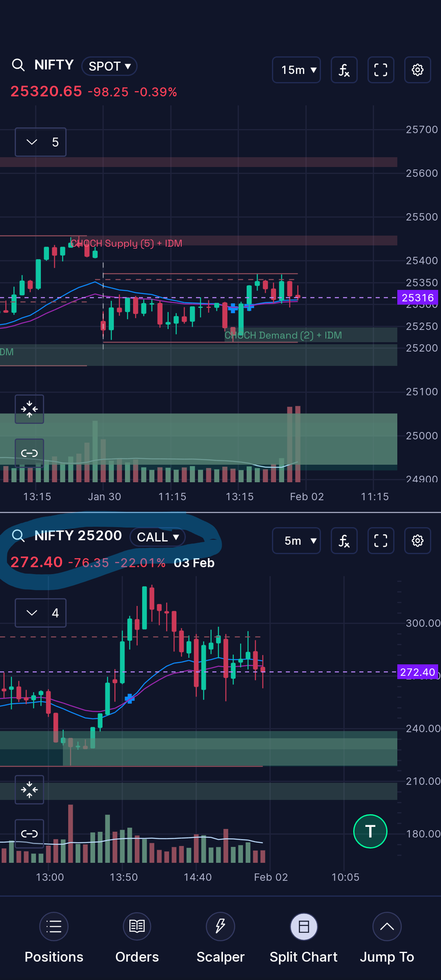Open the 15m timeframe dropdown

pyautogui.click(x=296, y=70)
